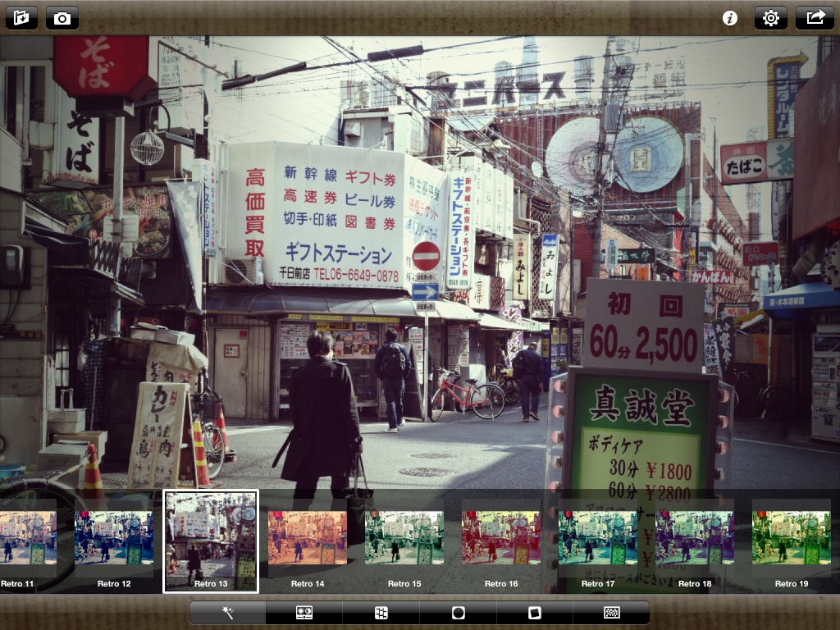Open the crop grid tool tab

(381, 612)
